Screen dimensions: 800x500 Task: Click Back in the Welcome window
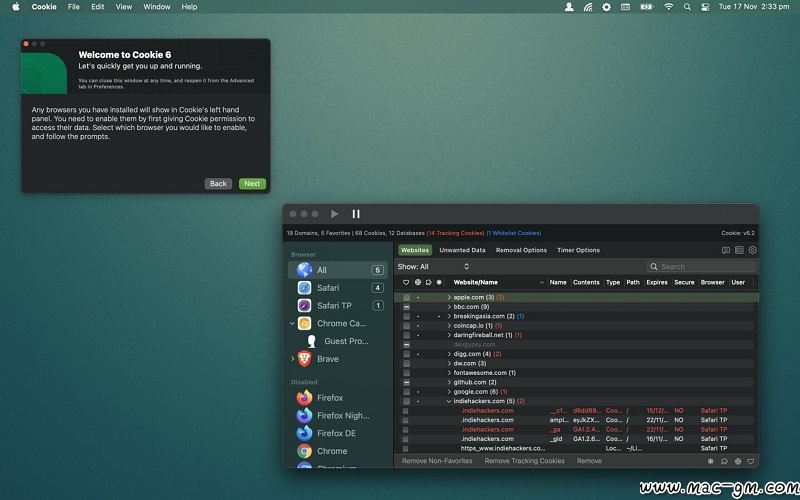pyautogui.click(x=218, y=184)
